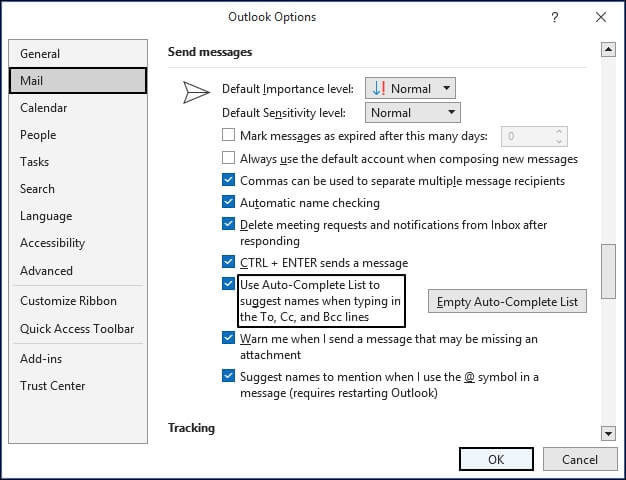Open the Tasks options category

coord(78,162)
